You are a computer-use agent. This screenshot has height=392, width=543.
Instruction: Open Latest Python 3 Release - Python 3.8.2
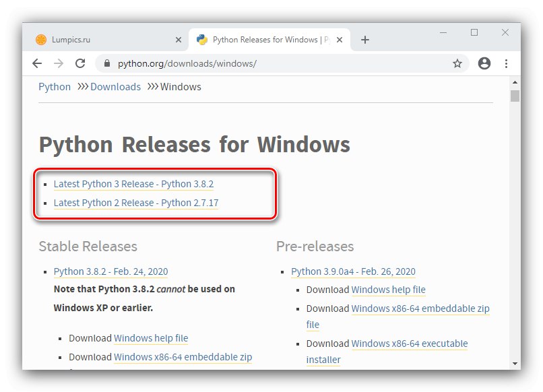pyautogui.click(x=133, y=184)
